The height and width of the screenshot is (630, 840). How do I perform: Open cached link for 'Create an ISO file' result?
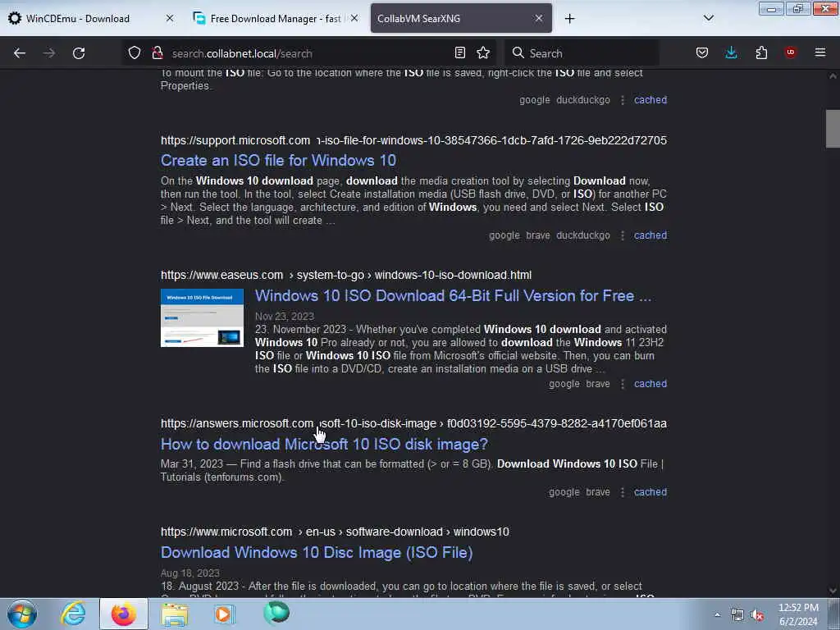point(651,235)
